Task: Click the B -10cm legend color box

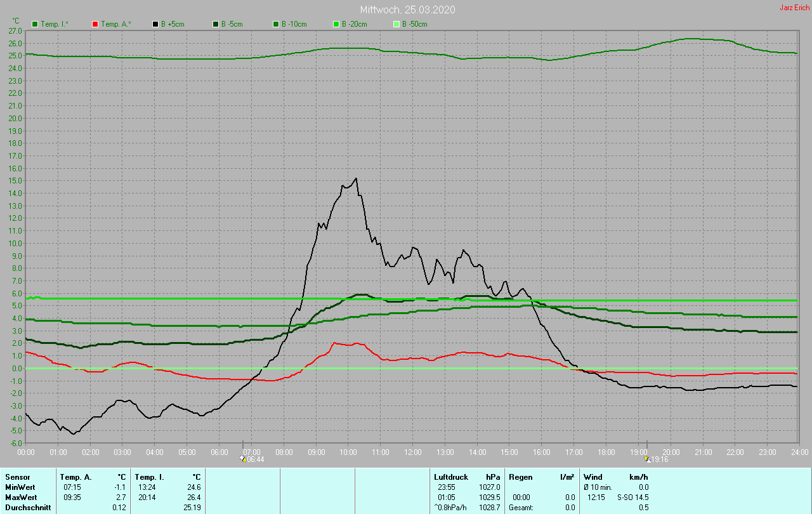Action: (x=276, y=24)
